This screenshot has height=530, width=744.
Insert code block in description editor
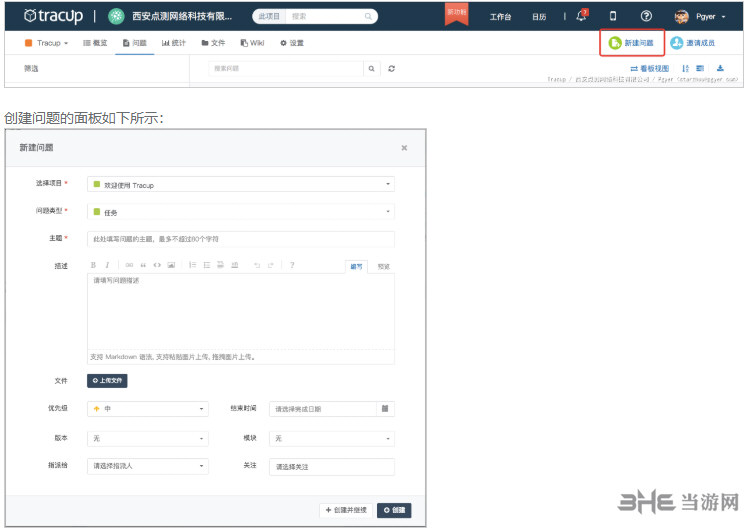(x=157, y=265)
